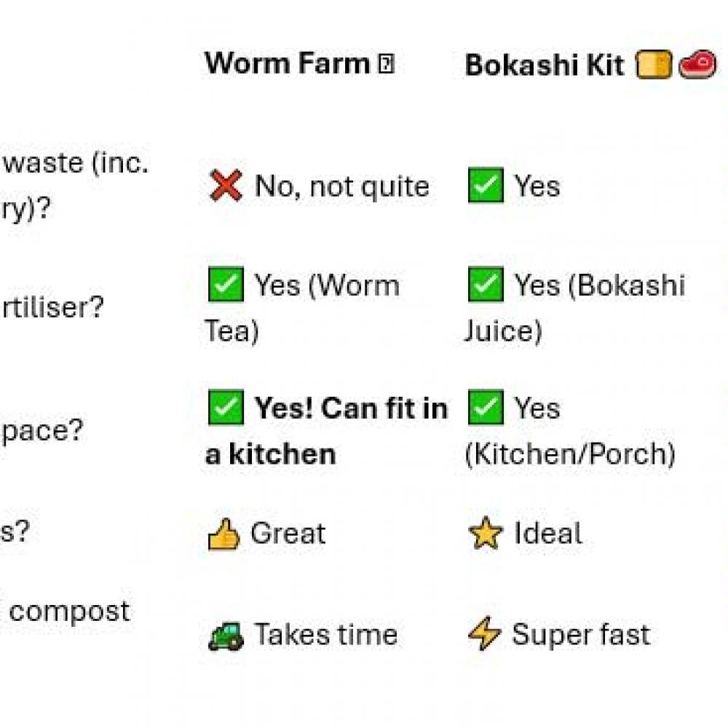Image resolution: width=728 pixels, height=728 pixels.
Task: Click the thumbs up icon beside "Great"
Action: tap(223, 534)
